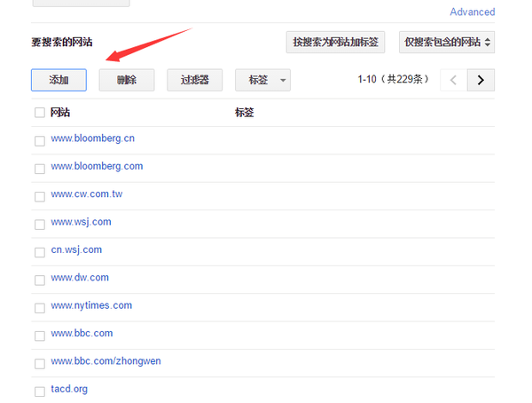This screenshot has width=532, height=403.
Task: Open the tacd.org link
Action: (69, 389)
